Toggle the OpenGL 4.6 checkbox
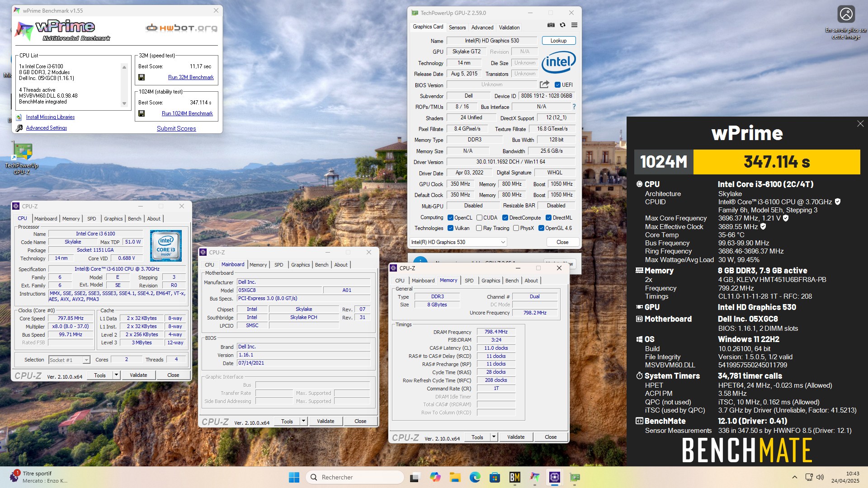Image resolution: width=868 pixels, height=488 pixels. pyautogui.click(x=541, y=228)
